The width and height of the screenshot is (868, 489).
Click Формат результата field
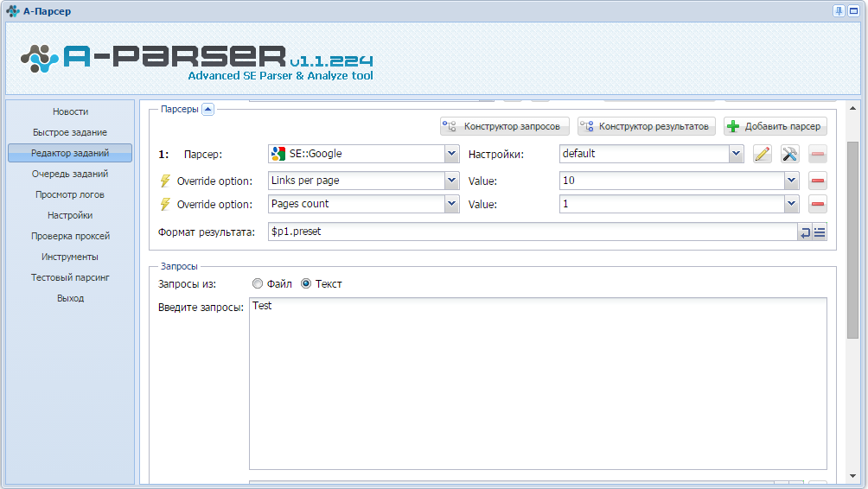click(x=533, y=232)
